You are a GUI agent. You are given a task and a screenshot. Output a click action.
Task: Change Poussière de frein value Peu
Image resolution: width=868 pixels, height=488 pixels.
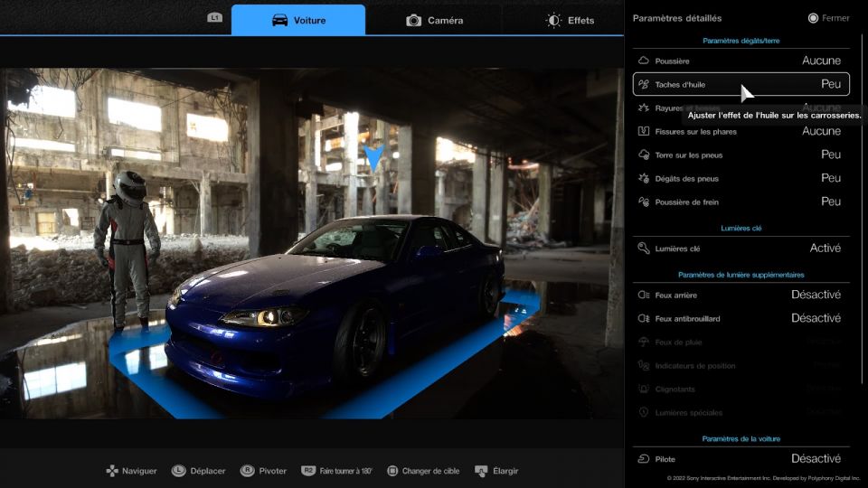(x=830, y=202)
